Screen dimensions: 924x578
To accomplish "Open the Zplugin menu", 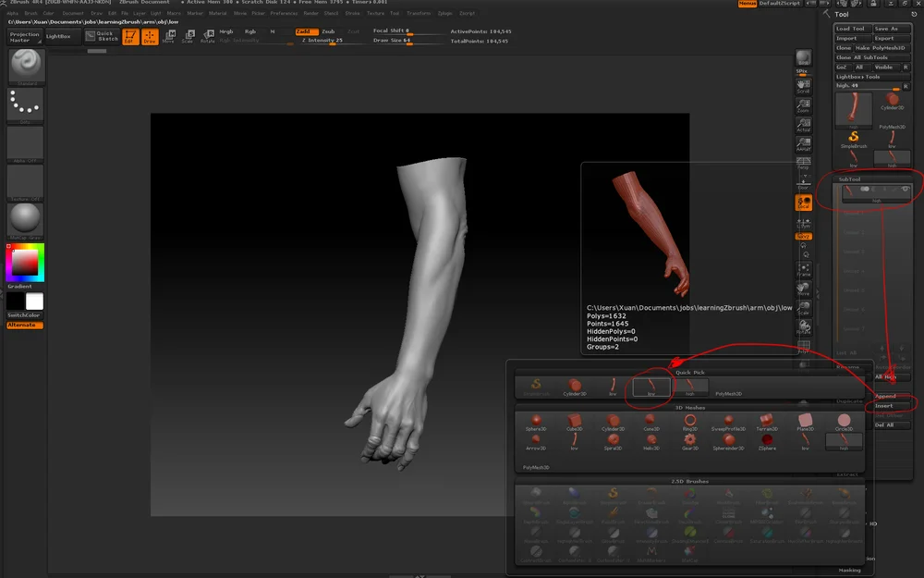I will click(444, 14).
